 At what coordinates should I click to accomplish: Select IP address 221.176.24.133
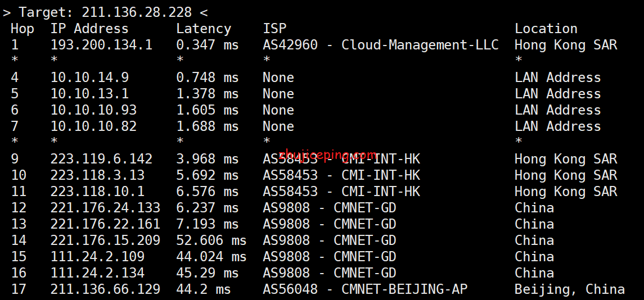point(105,208)
